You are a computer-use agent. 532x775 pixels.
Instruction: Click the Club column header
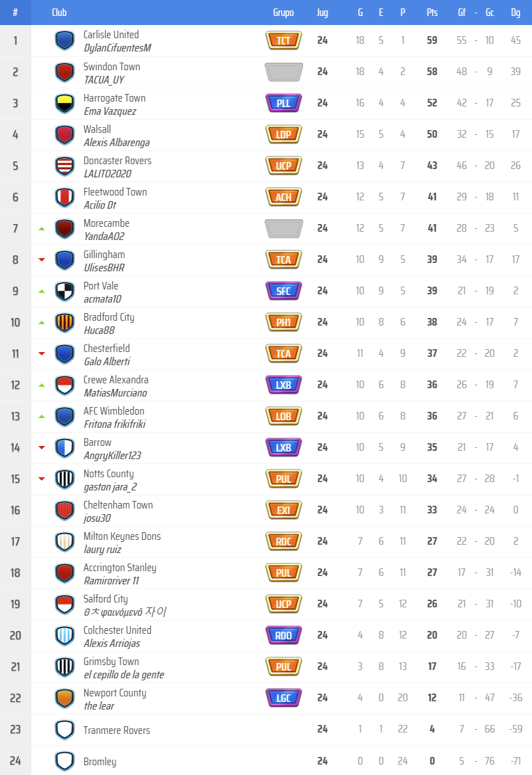point(59,13)
